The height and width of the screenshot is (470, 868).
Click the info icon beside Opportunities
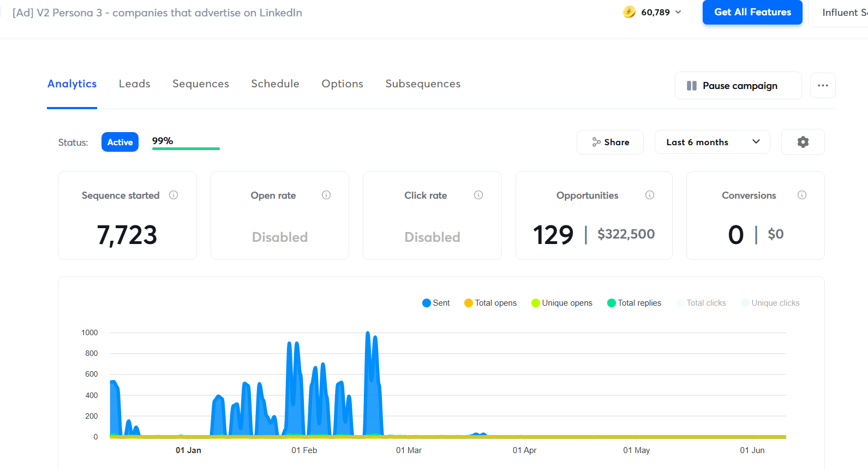(x=650, y=195)
